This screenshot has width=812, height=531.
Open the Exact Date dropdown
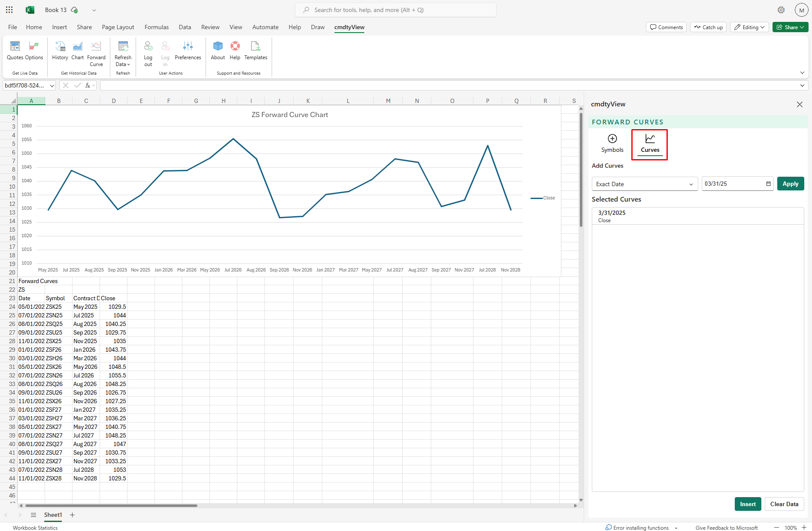click(644, 184)
